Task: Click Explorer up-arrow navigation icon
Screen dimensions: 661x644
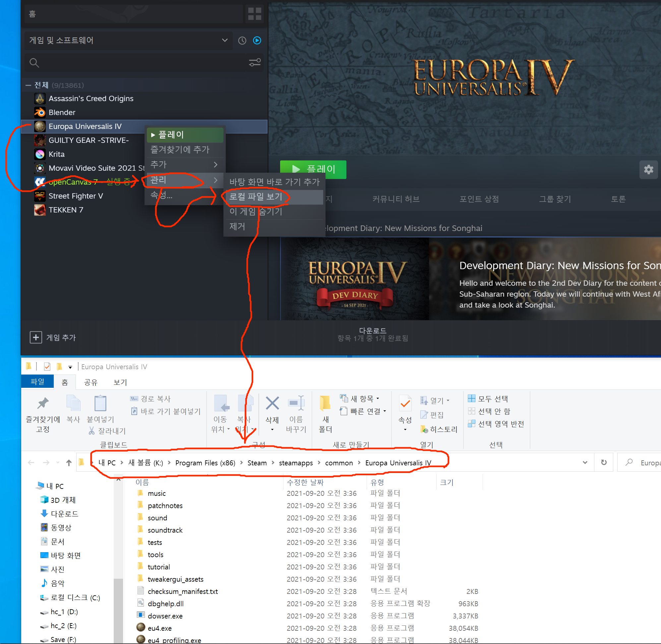Action: tap(69, 463)
